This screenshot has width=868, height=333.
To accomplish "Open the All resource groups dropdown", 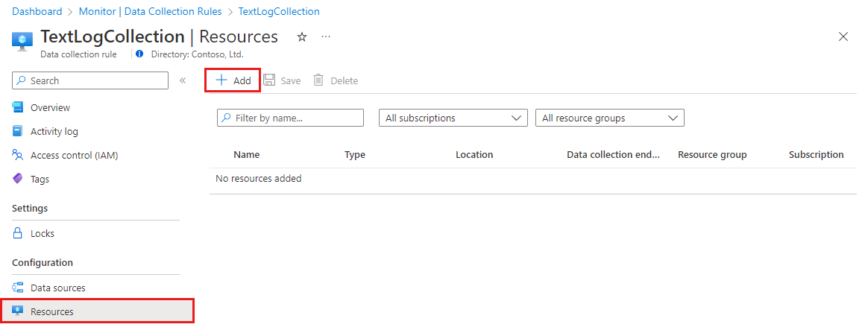I will [609, 118].
